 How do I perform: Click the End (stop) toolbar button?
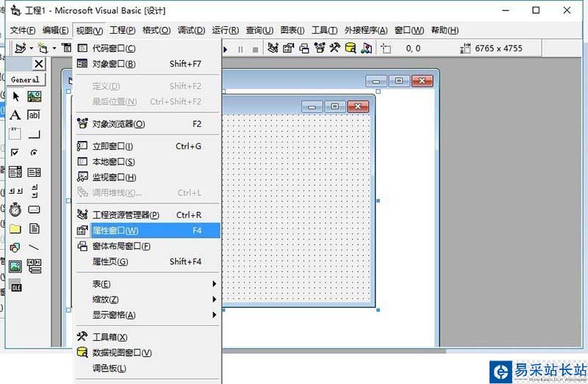[255, 49]
